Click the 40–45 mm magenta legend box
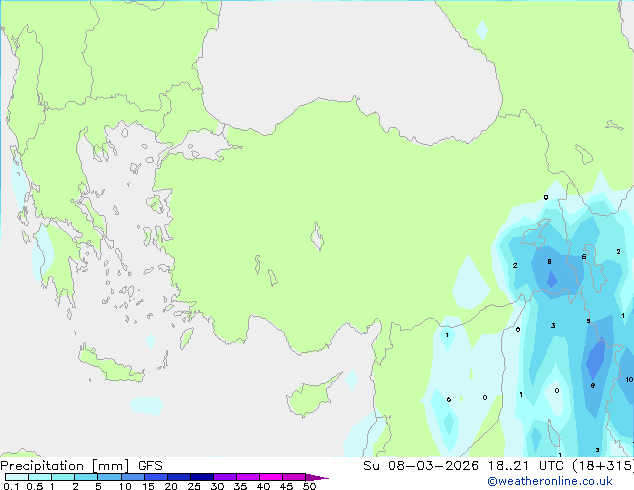 pos(271,477)
